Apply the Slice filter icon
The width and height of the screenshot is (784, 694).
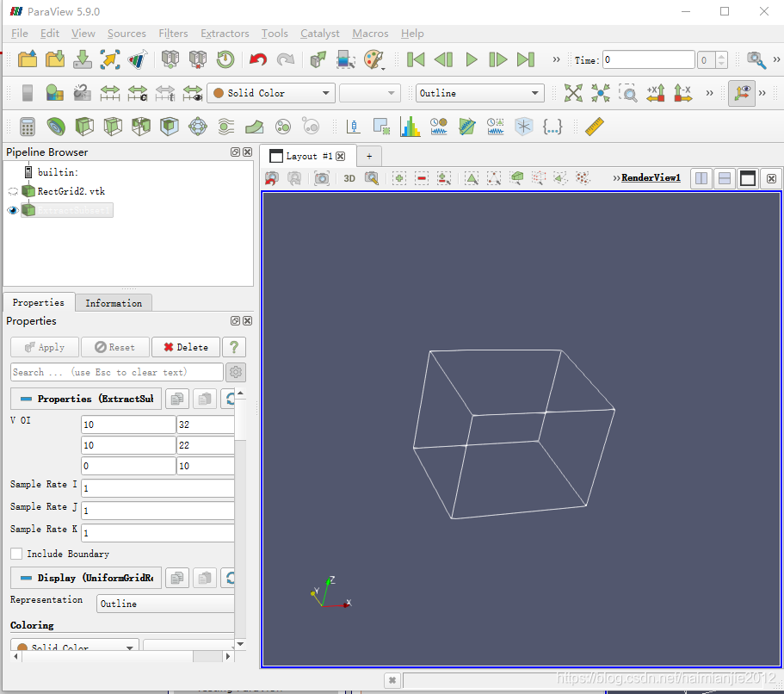[x=113, y=127]
